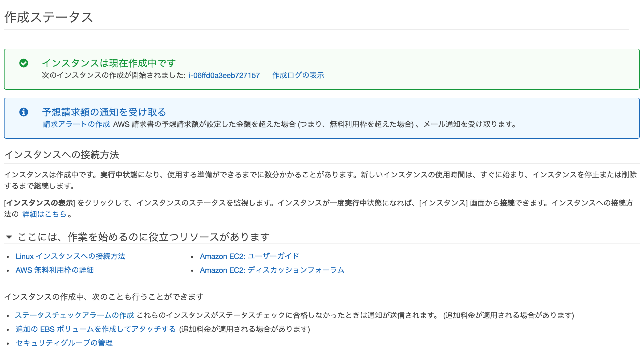
Task: Click the インスタンスへの接続方法 section heading
Action: point(62,155)
